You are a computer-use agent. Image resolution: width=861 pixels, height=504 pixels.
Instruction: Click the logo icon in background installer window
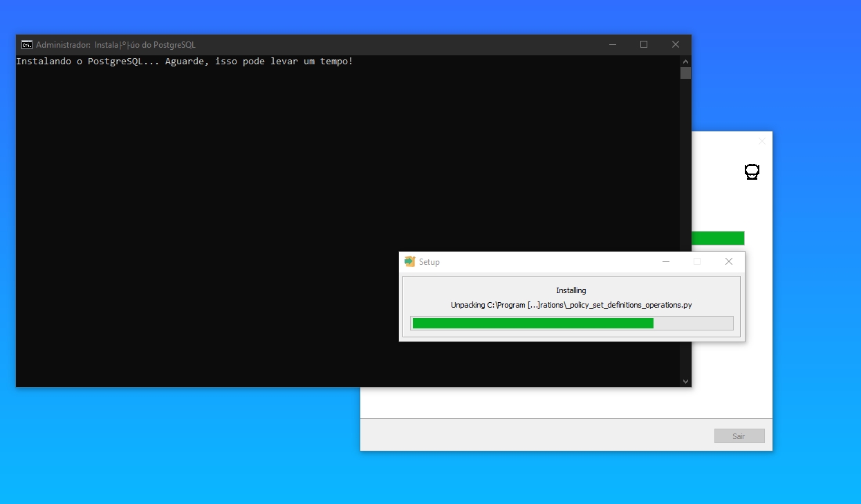click(752, 171)
